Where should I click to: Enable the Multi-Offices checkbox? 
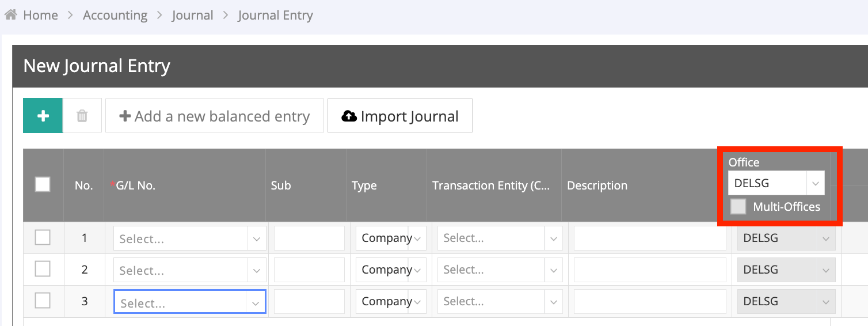(x=738, y=207)
